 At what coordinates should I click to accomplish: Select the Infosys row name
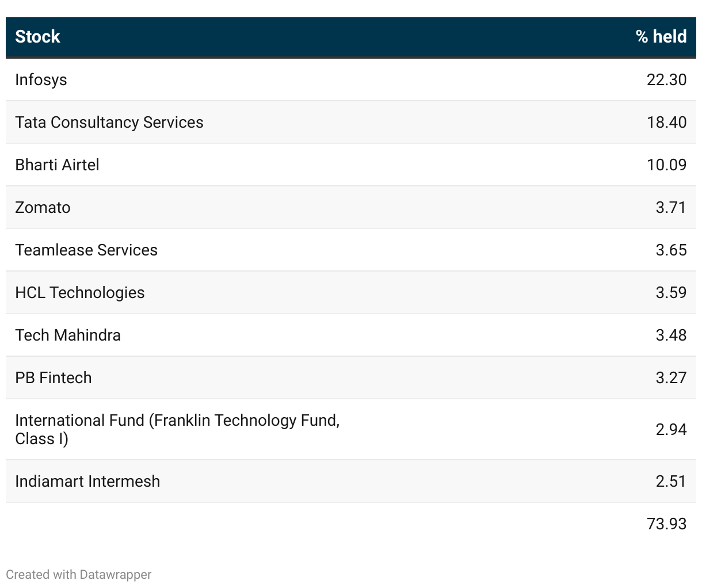(41, 79)
